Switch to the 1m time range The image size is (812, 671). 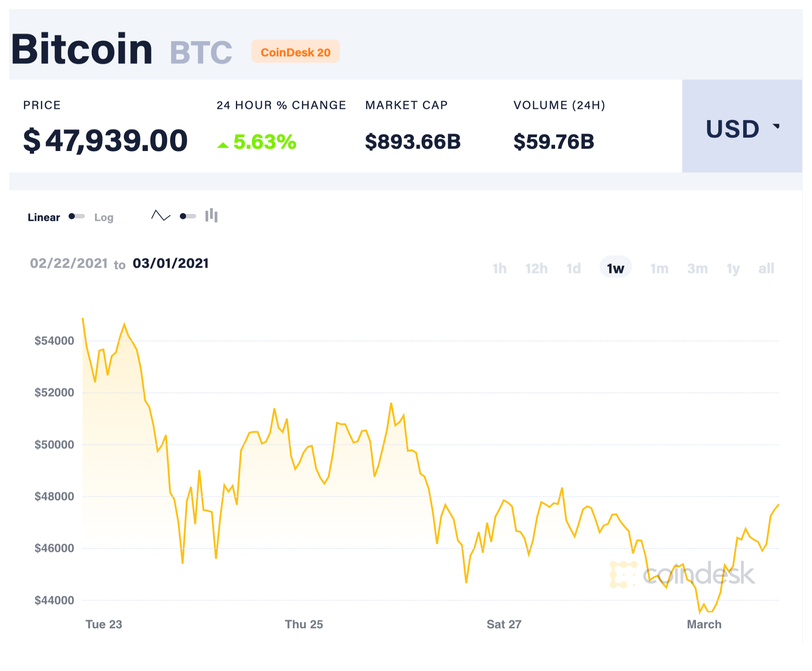tap(659, 268)
